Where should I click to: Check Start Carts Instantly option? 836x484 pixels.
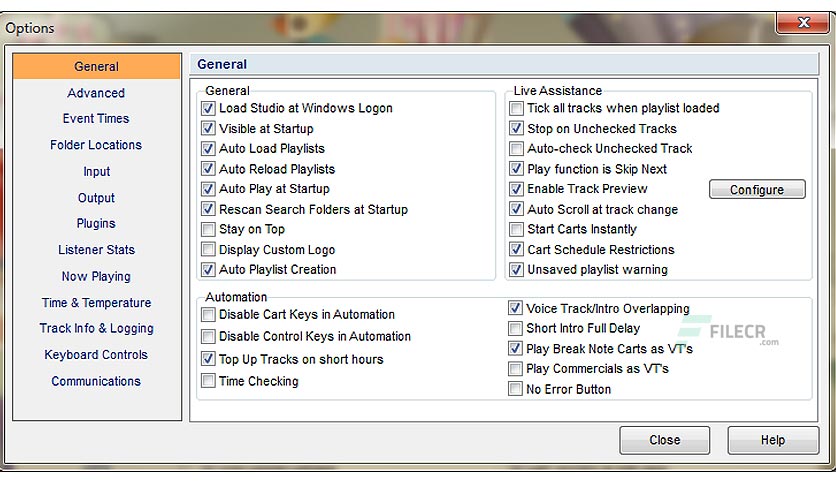(x=516, y=230)
